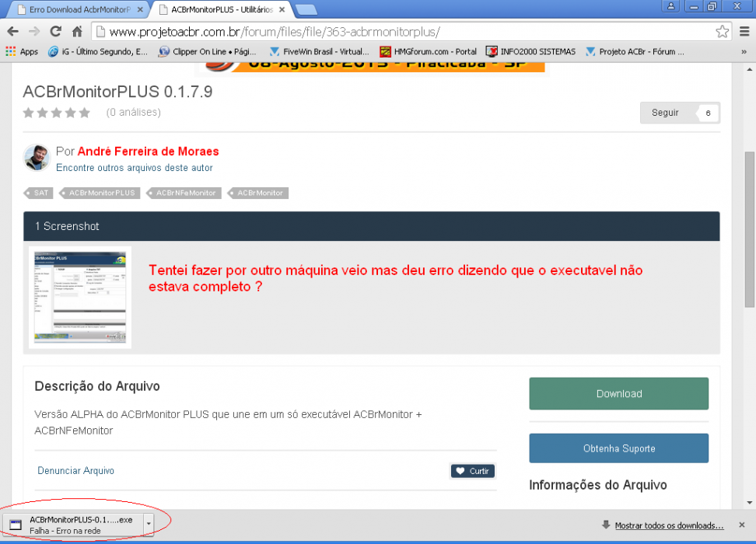Screen dimensions: 756x544
Task: Click the scrollbar up arrow
Action: click(x=749, y=69)
